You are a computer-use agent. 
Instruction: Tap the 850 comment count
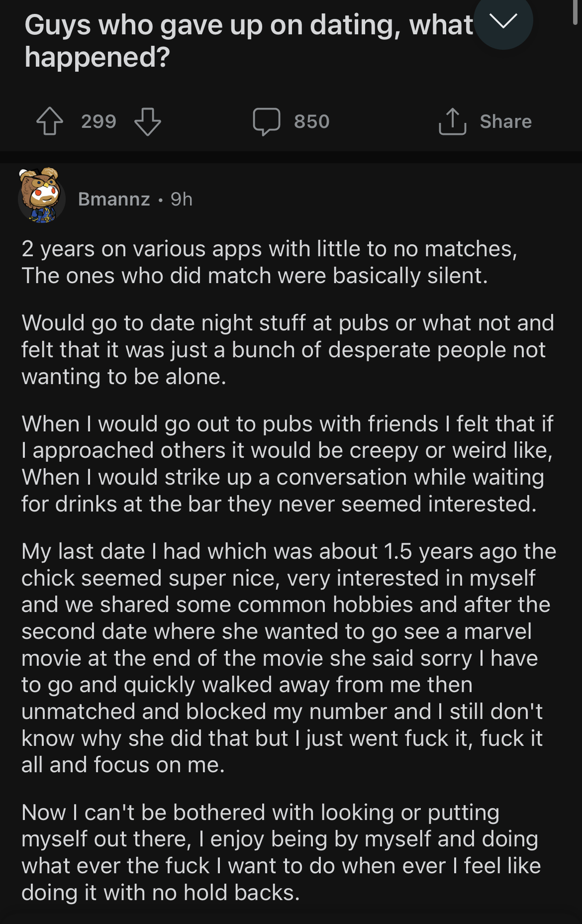[312, 121]
